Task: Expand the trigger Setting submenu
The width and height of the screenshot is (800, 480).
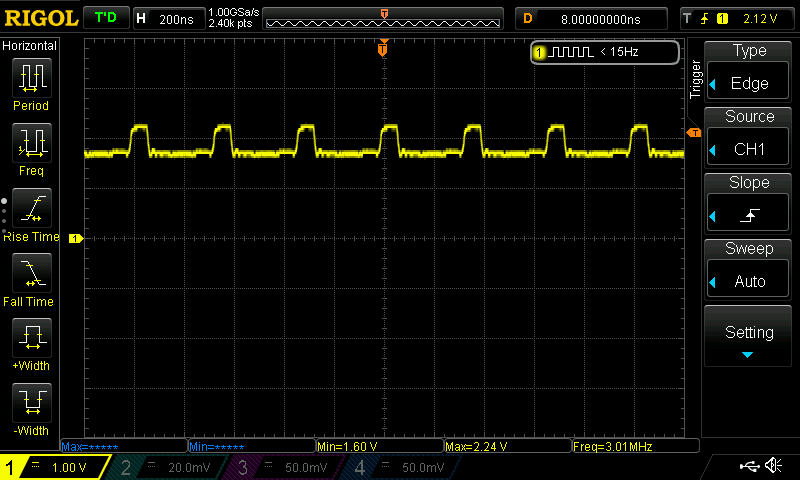Action: pyautogui.click(x=749, y=338)
